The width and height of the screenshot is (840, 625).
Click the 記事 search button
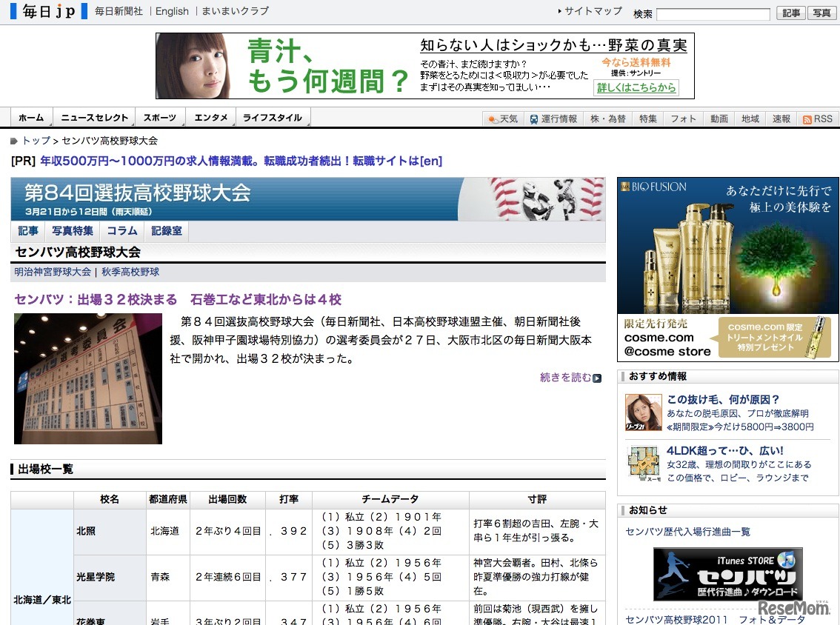790,13
